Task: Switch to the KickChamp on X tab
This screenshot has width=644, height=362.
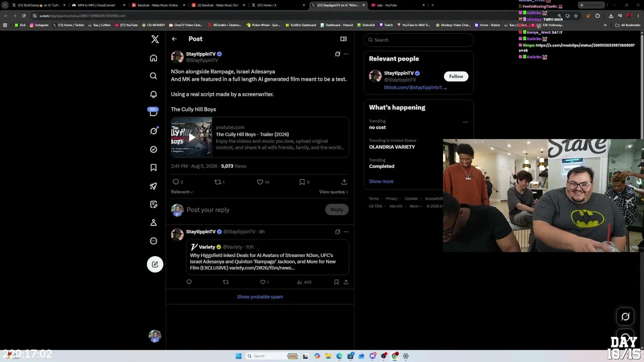Action: point(38,5)
